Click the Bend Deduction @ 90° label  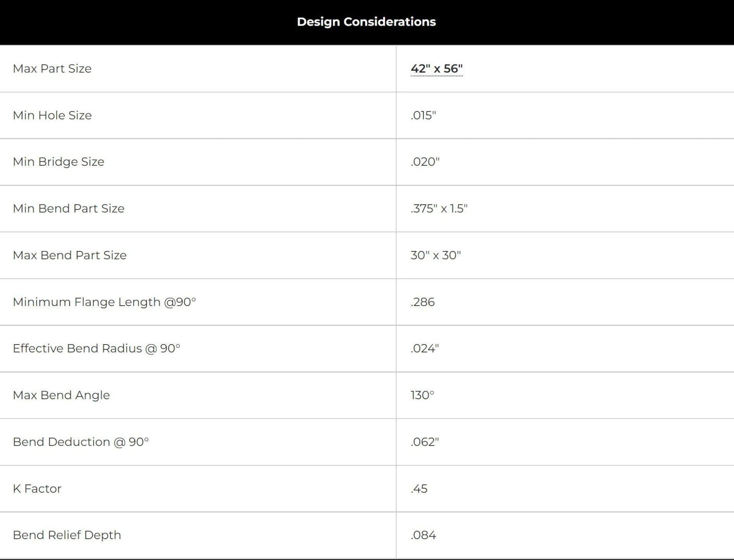click(x=81, y=442)
